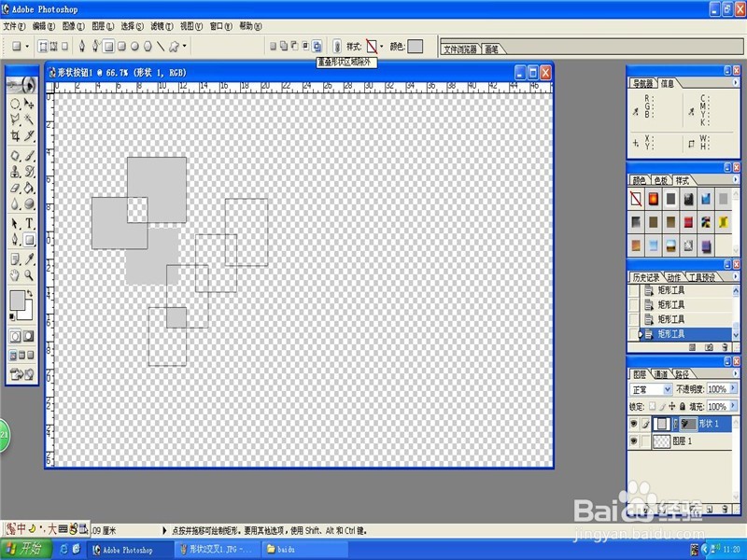Select the Clone Stamp tool
Viewport: 747px width, 560px height.
point(15,172)
